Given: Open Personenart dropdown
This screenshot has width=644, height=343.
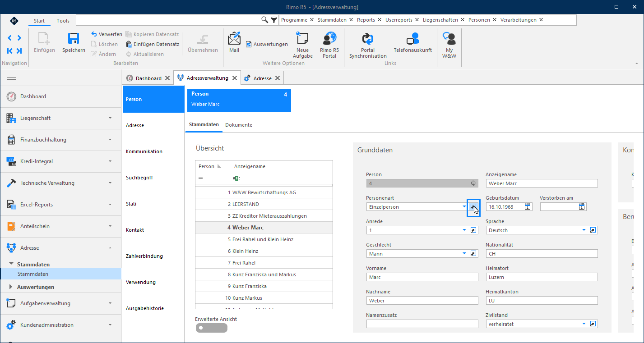Looking at the screenshot, I should point(464,207).
